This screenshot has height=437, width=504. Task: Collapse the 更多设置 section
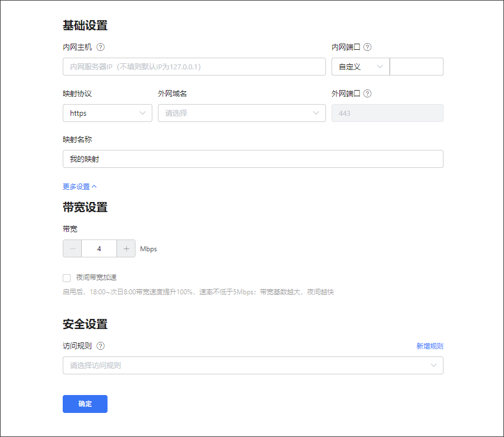pos(80,187)
